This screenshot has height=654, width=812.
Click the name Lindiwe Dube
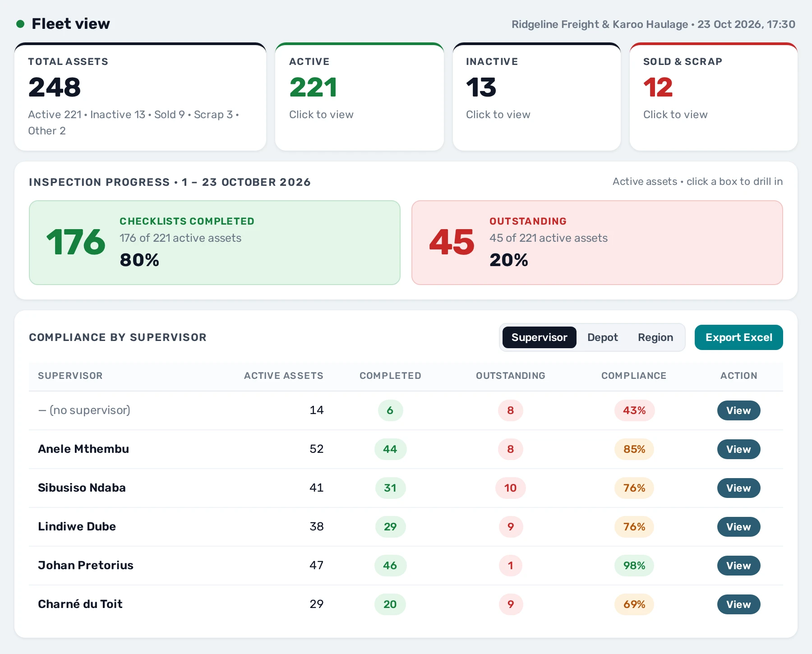click(x=77, y=527)
